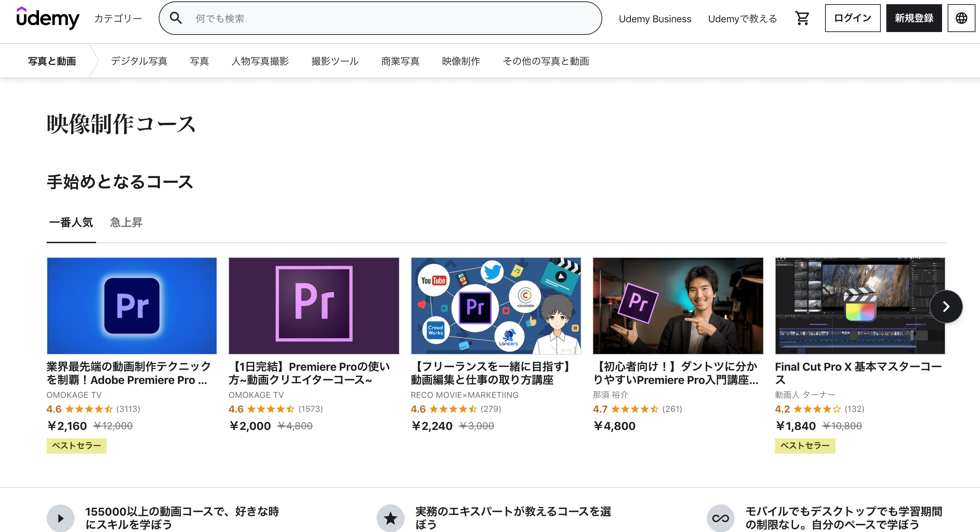
Task: Click the 4.6 rating with (279) reviews
Action: point(456,409)
